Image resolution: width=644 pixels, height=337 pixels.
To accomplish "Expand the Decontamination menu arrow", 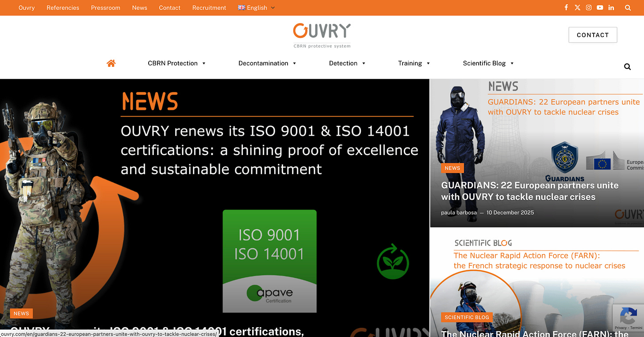I will click(295, 63).
